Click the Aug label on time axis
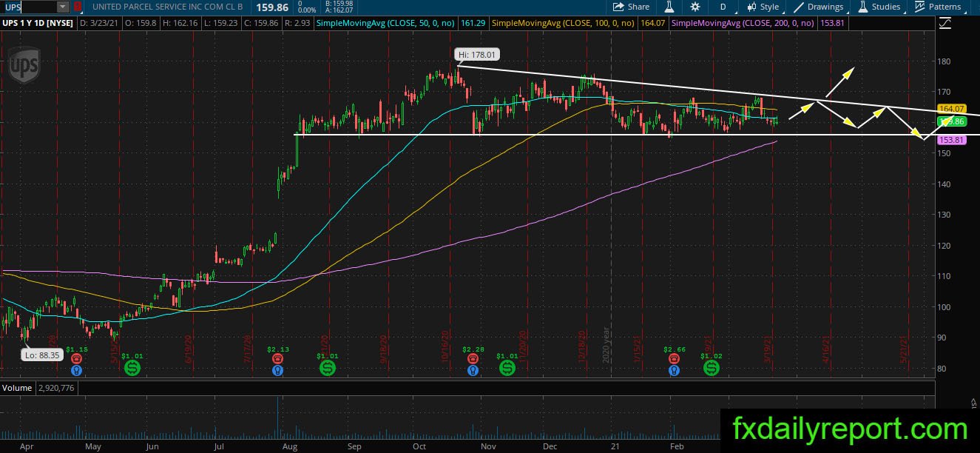980x453 pixels. 290,448
